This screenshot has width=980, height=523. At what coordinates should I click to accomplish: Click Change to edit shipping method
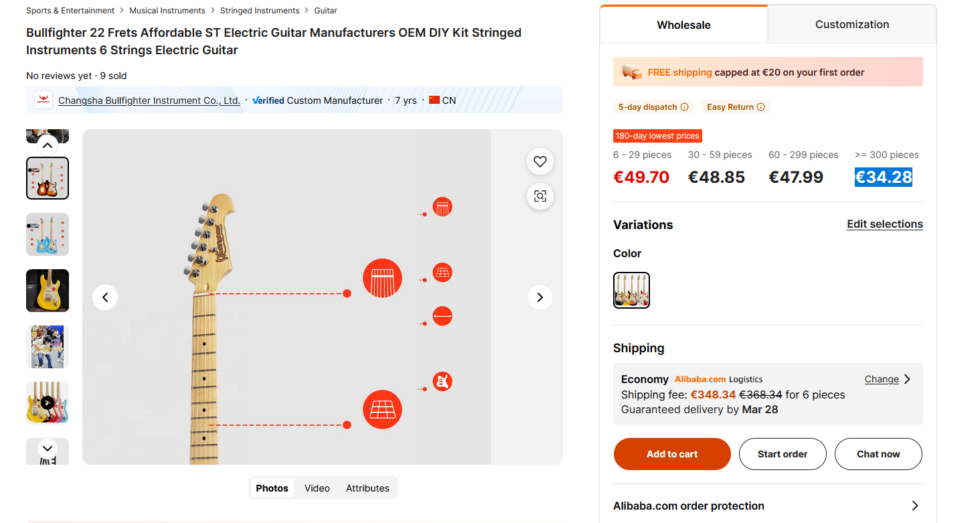882,379
